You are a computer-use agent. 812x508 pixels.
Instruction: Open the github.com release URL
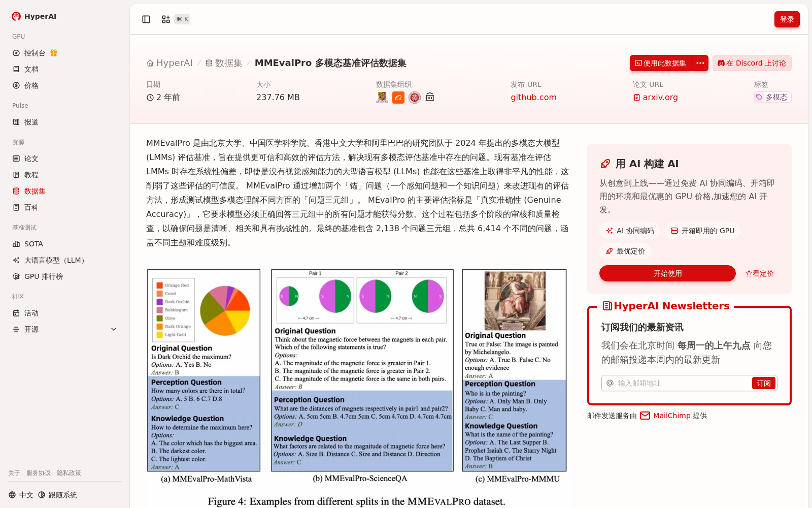pyautogui.click(x=533, y=97)
